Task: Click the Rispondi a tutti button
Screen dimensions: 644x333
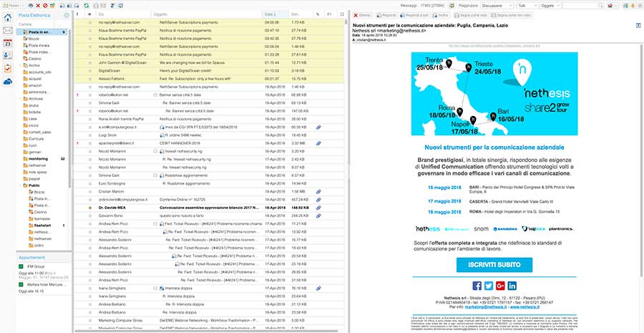Action: pos(413,15)
